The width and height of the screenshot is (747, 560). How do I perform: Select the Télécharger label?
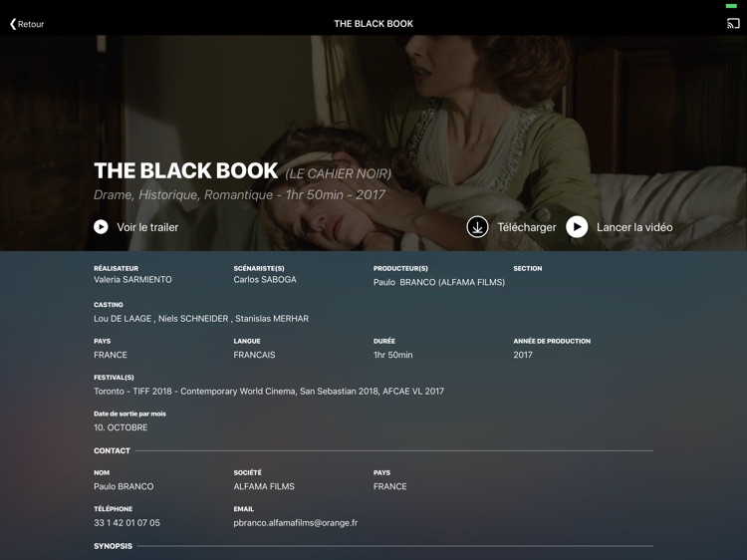coord(527,227)
